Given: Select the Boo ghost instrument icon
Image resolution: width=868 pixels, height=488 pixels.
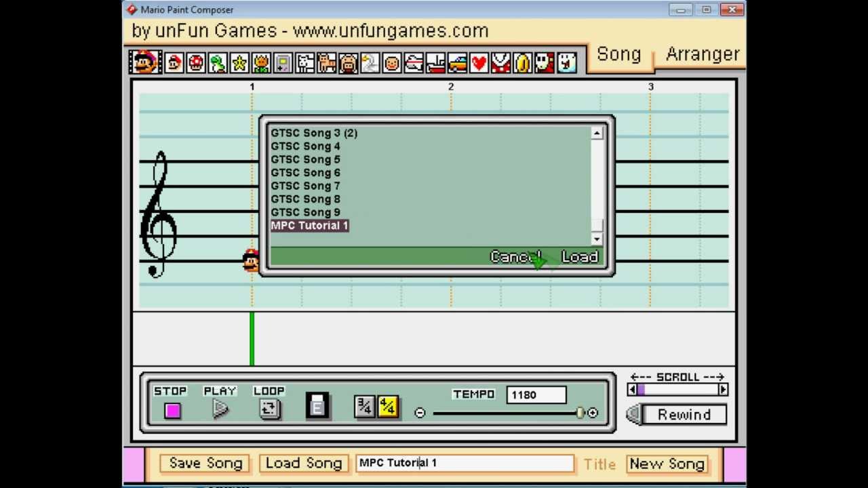Looking at the screenshot, I should pos(566,64).
